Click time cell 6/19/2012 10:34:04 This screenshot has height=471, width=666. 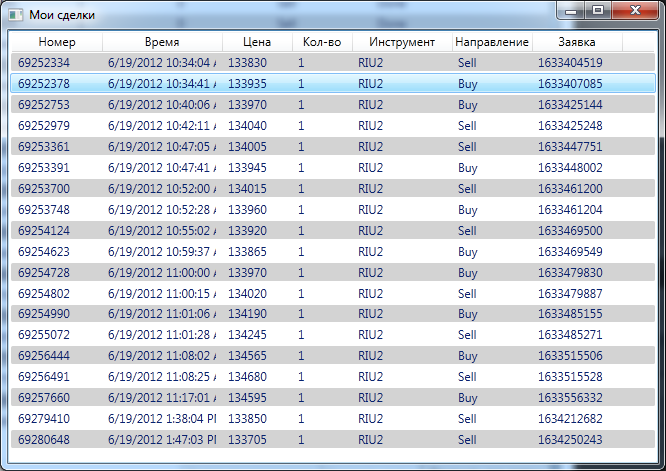click(x=162, y=63)
